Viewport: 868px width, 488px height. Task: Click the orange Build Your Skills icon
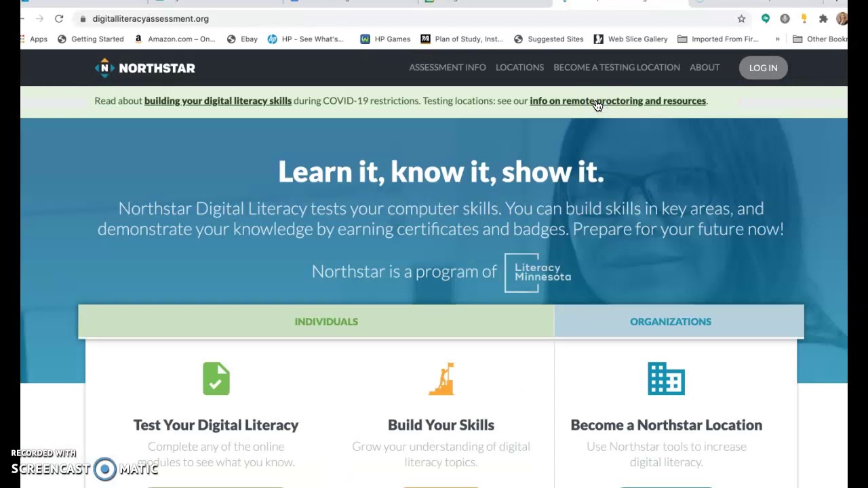441,378
